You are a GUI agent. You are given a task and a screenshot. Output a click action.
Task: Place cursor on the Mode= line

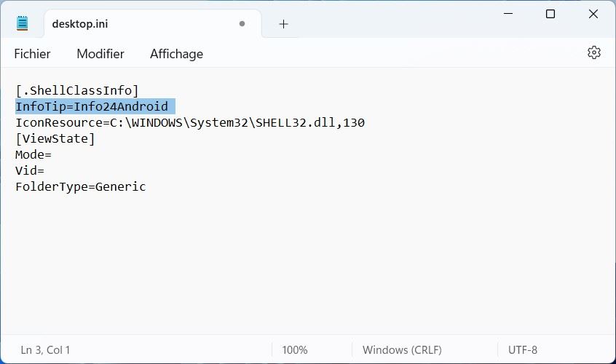[33, 154]
